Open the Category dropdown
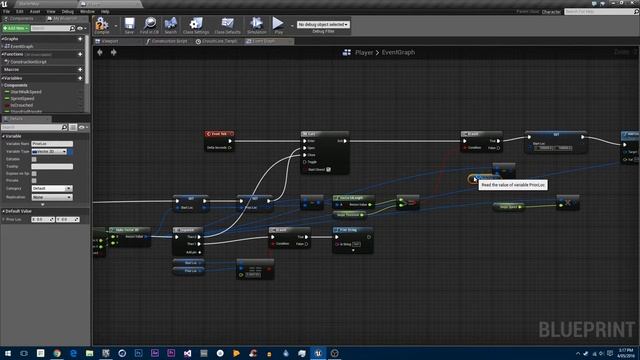 [52, 188]
